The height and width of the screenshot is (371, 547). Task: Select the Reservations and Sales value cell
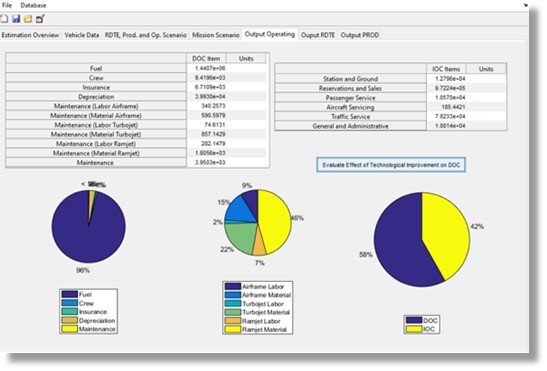coord(447,88)
